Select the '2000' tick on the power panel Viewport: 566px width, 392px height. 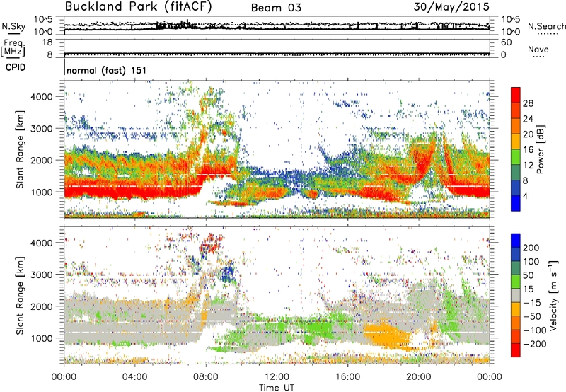(42, 160)
